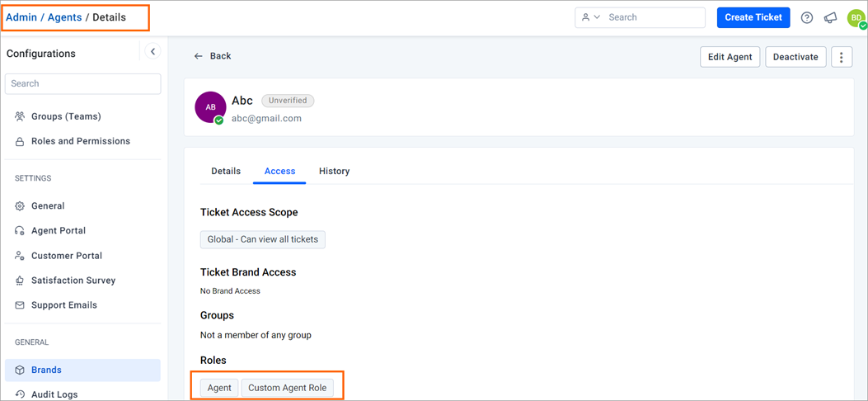Select the Custom Agent Role tag

tap(288, 388)
